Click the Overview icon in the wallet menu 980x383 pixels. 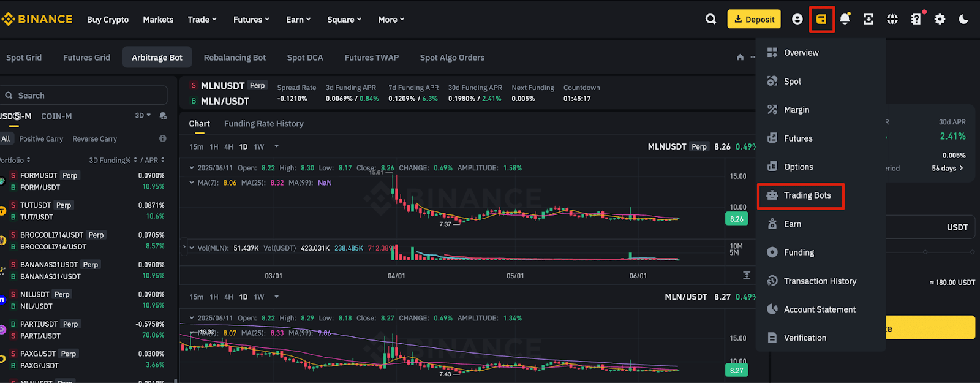coord(772,53)
